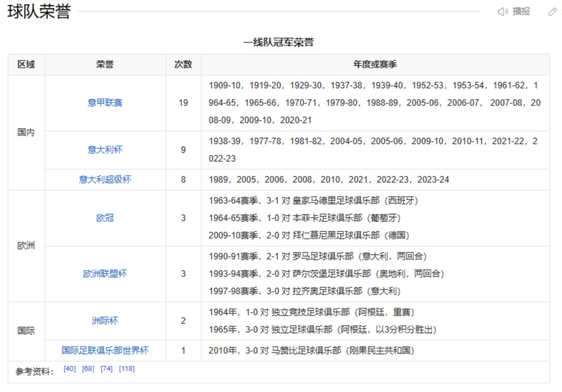
Task: Click the 次数 column header
Action: pyautogui.click(x=183, y=64)
